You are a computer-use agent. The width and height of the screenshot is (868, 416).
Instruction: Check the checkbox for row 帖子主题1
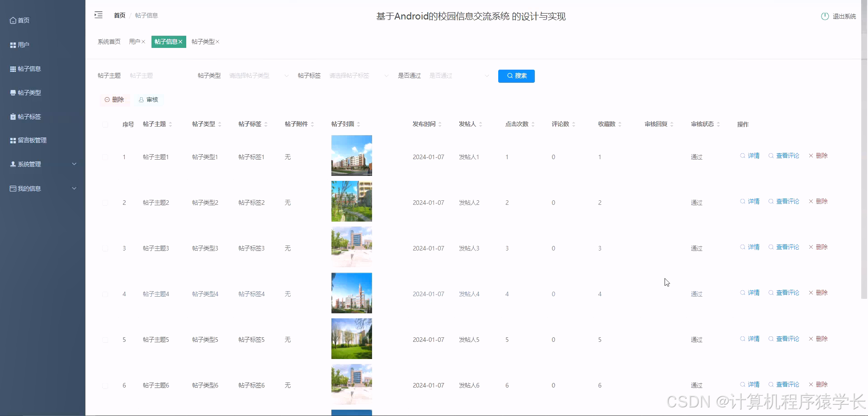click(105, 157)
